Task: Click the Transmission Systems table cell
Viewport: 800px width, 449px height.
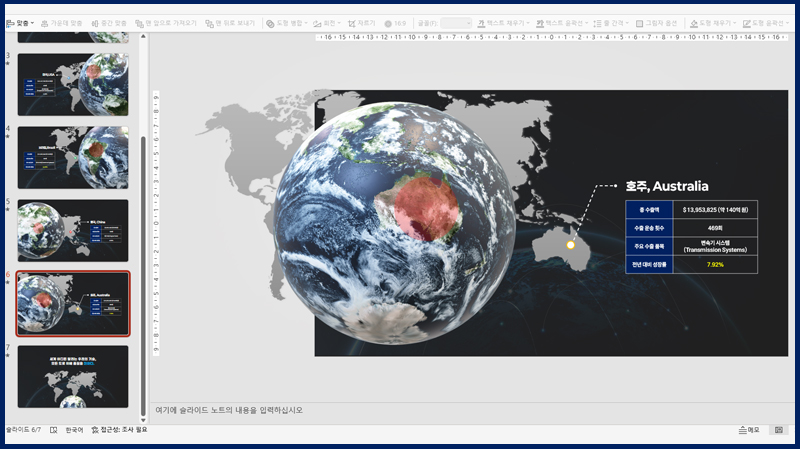Action: pyautogui.click(x=715, y=246)
